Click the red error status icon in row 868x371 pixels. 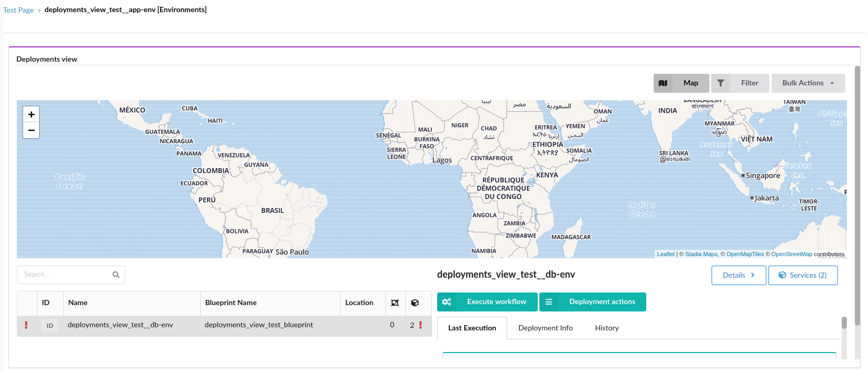[x=26, y=325]
